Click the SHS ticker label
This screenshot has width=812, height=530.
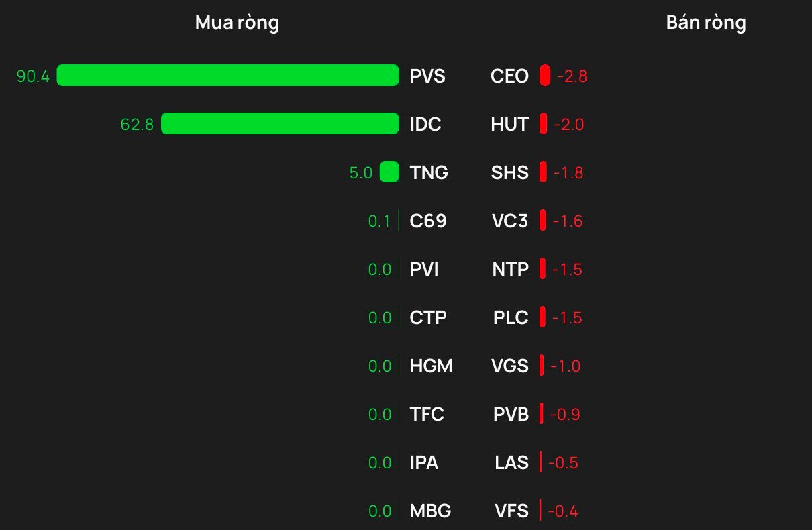coord(509,172)
